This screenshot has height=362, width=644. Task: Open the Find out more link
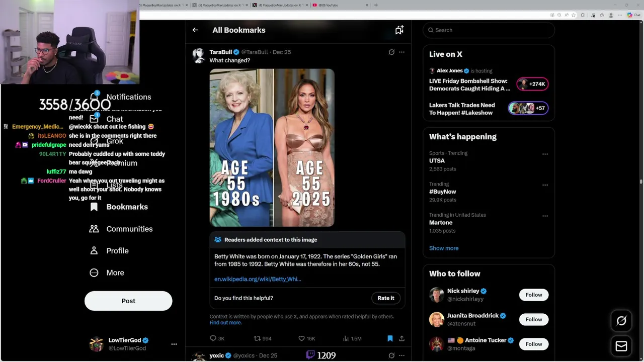click(x=225, y=323)
